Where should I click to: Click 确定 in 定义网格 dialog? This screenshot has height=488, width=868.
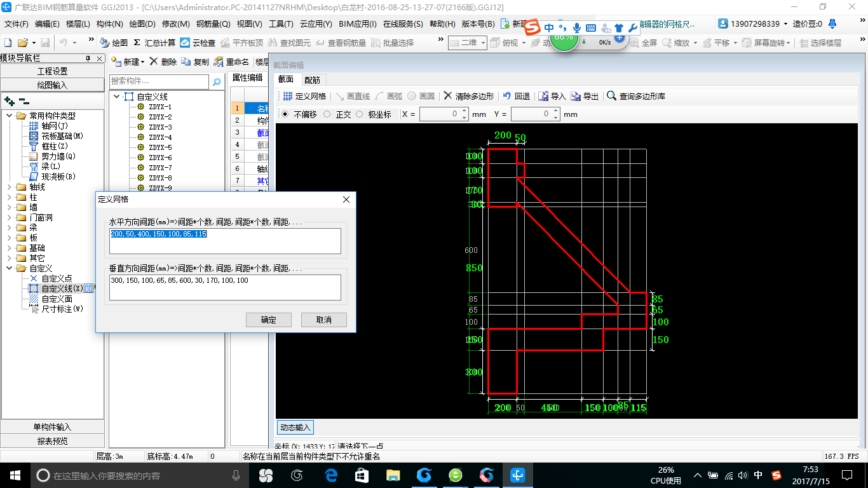point(269,320)
